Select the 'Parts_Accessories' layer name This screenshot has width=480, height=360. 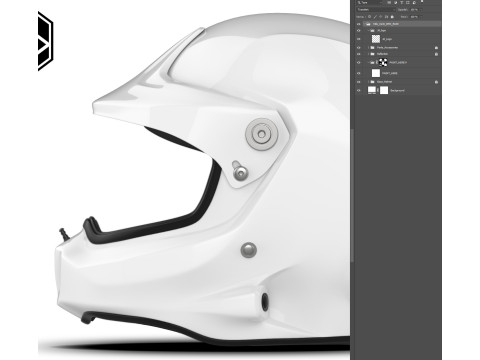[387, 48]
